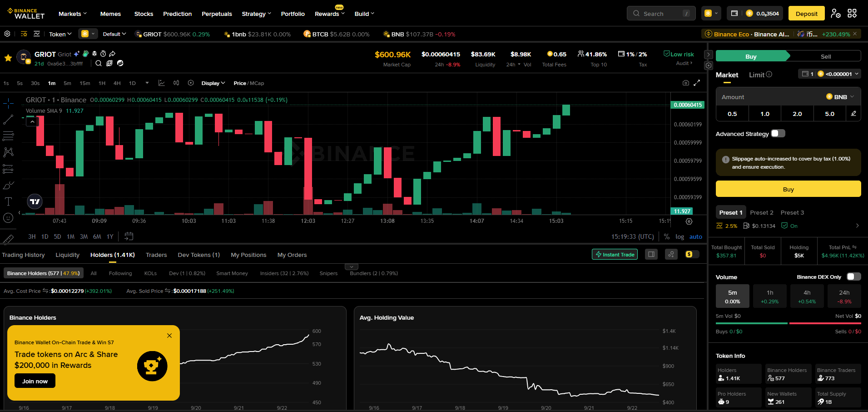Enable Binance DEX Only toggle
This screenshot has width=868, height=412.
click(x=854, y=276)
